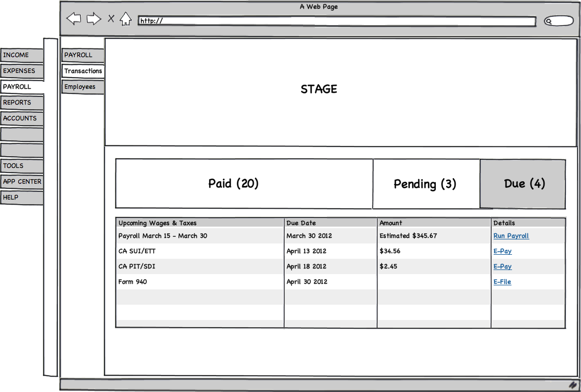Open the REPORTS sidebar tab
The height and width of the screenshot is (392, 581).
(x=22, y=103)
